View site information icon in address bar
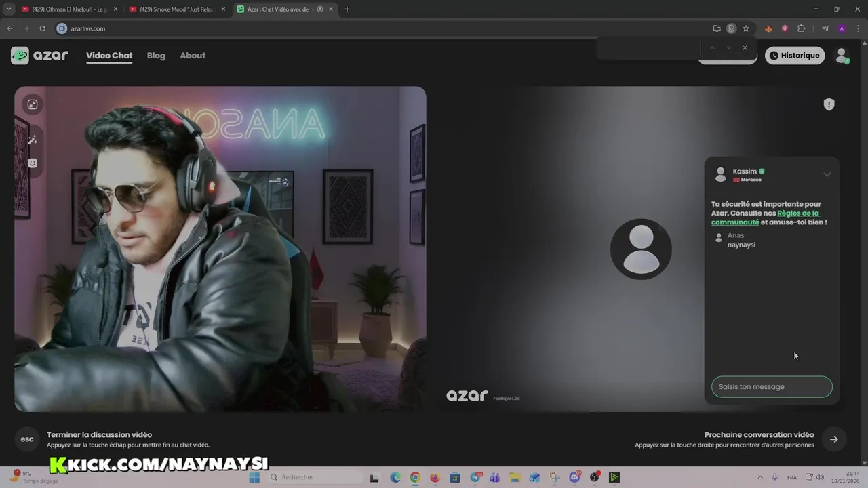 click(62, 28)
